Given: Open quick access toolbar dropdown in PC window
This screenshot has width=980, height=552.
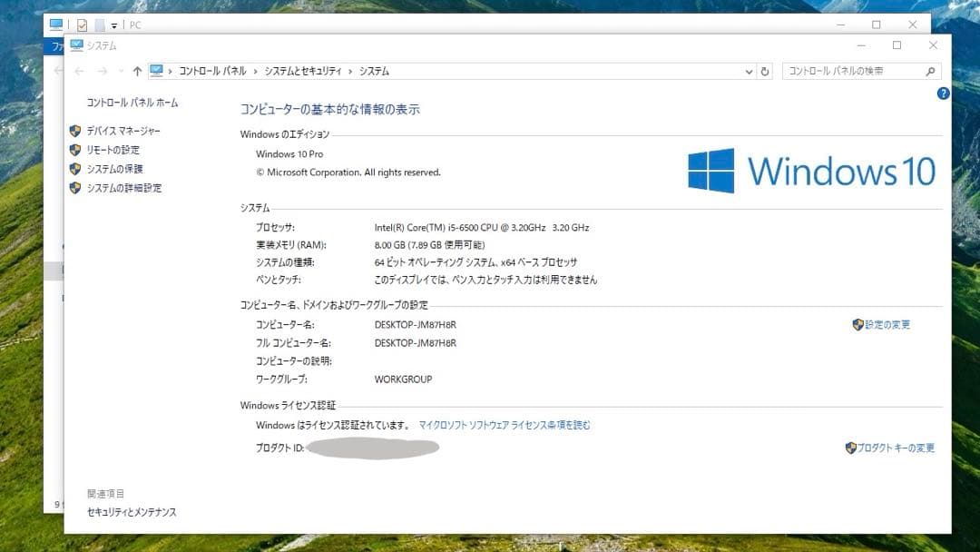Looking at the screenshot, I should (x=113, y=25).
